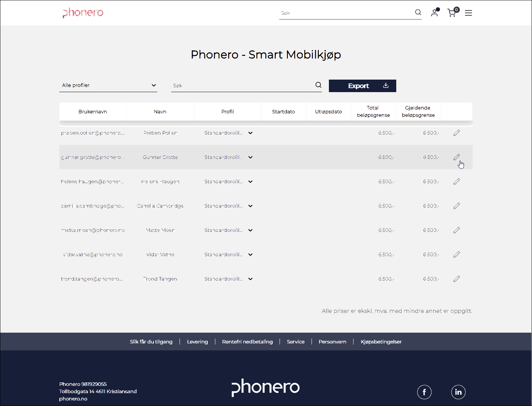
Task: Edit Preben row with pencil icon
Action: click(457, 133)
